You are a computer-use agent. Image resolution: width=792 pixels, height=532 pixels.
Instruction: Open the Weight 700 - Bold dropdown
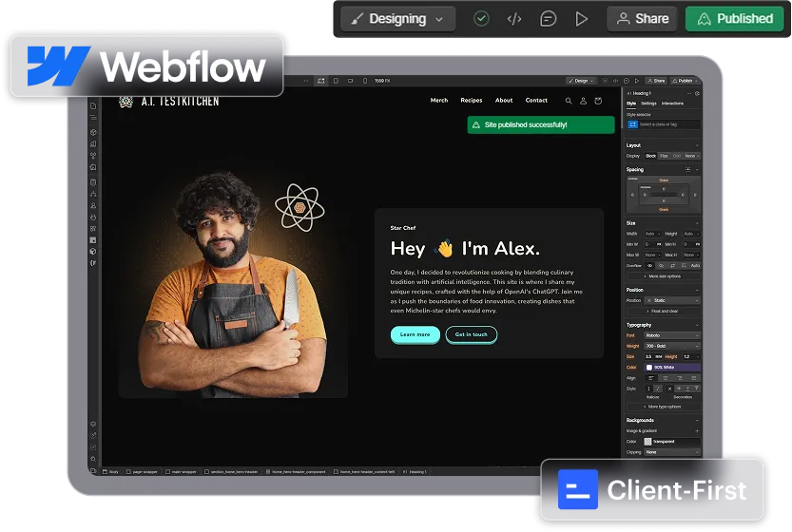coord(673,346)
